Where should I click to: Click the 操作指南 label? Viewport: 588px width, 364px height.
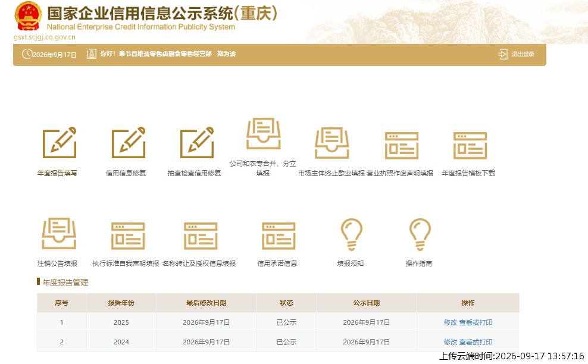point(418,263)
